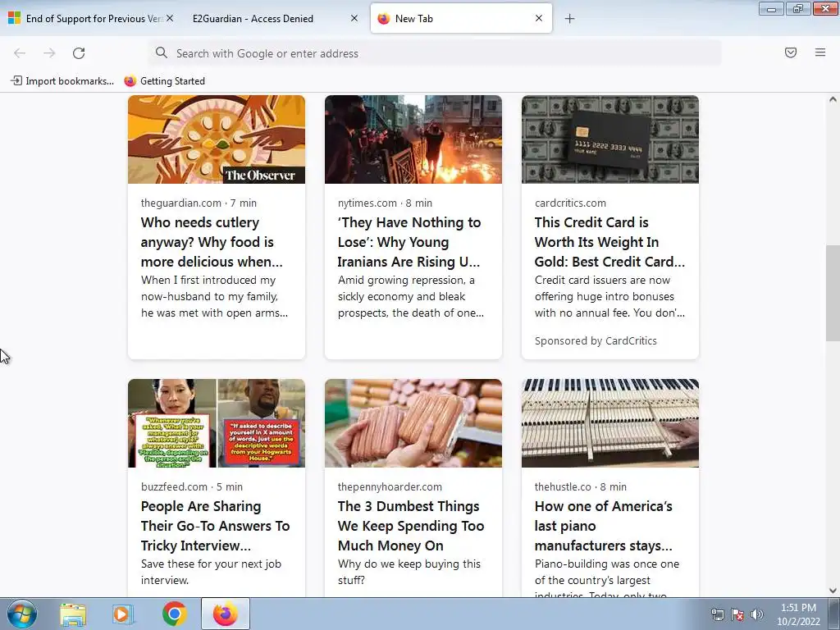Click 'Amid growing repression, a sickly economy' excerpt
Image resolution: width=840 pixels, height=630 pixels.
[x=411, y=296]
